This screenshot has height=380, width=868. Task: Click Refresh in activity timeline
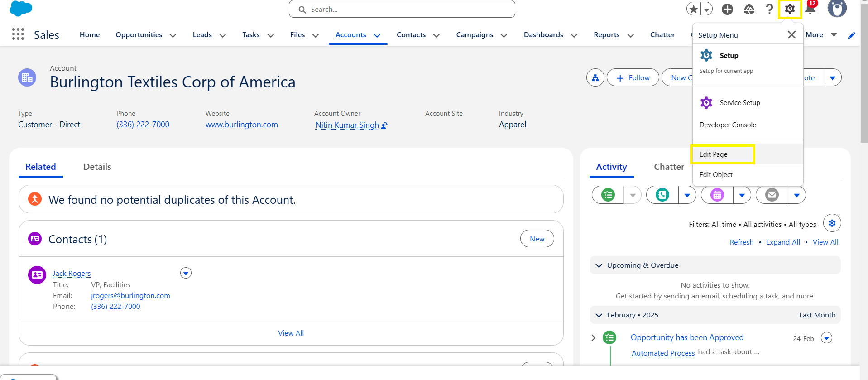(x=742, y=242)
